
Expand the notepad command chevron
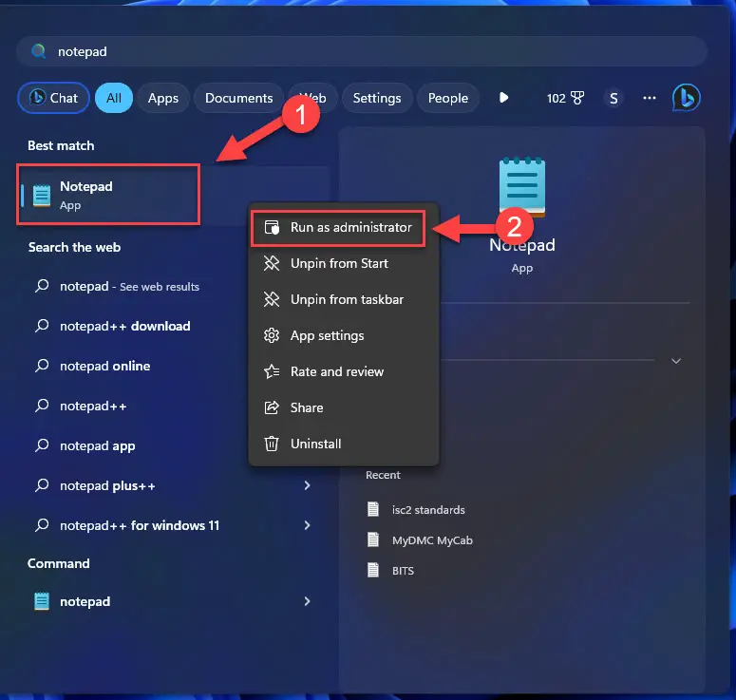[307, 601]
